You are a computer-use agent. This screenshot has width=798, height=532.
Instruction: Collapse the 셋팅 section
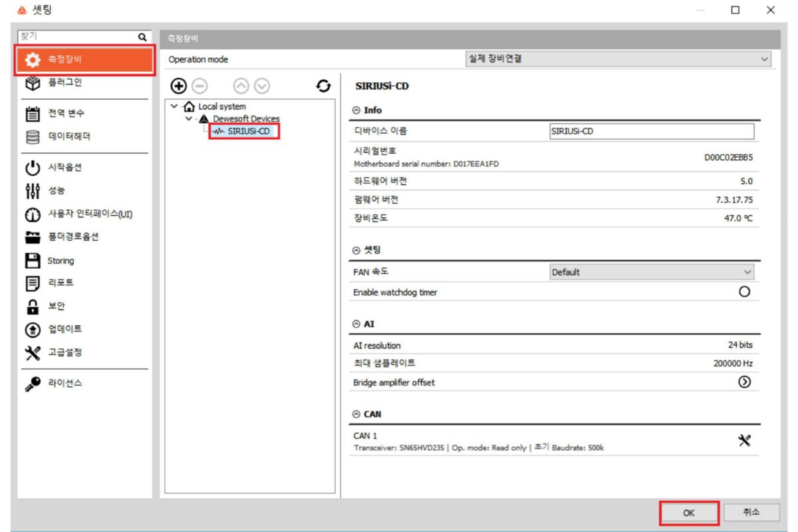tap(356, 250)
